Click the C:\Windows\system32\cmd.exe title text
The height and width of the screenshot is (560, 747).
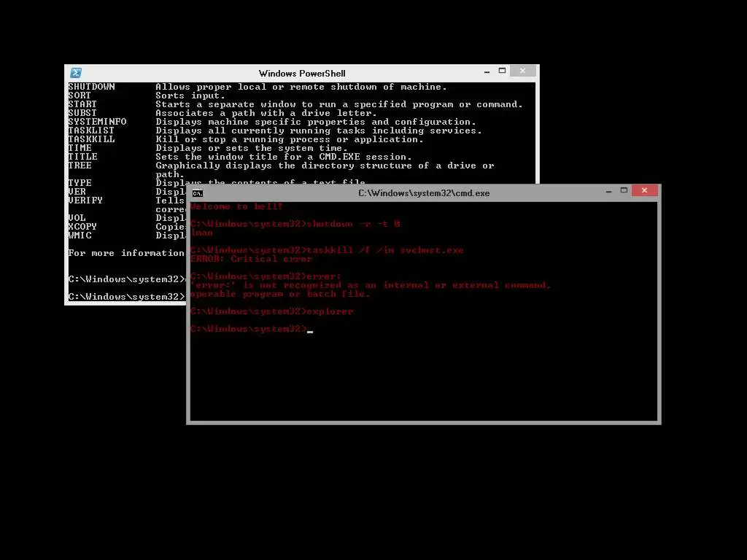pyautogui.click(x=424, y=192)
